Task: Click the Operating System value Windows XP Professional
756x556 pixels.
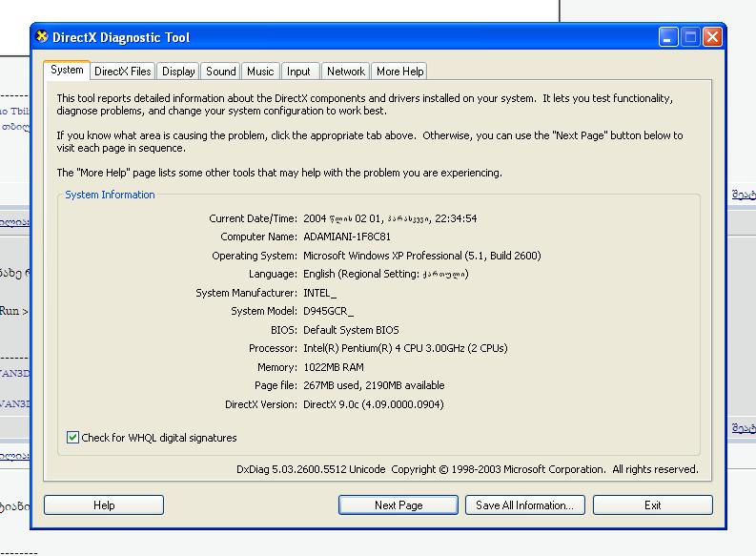Action: click(422, 256)
